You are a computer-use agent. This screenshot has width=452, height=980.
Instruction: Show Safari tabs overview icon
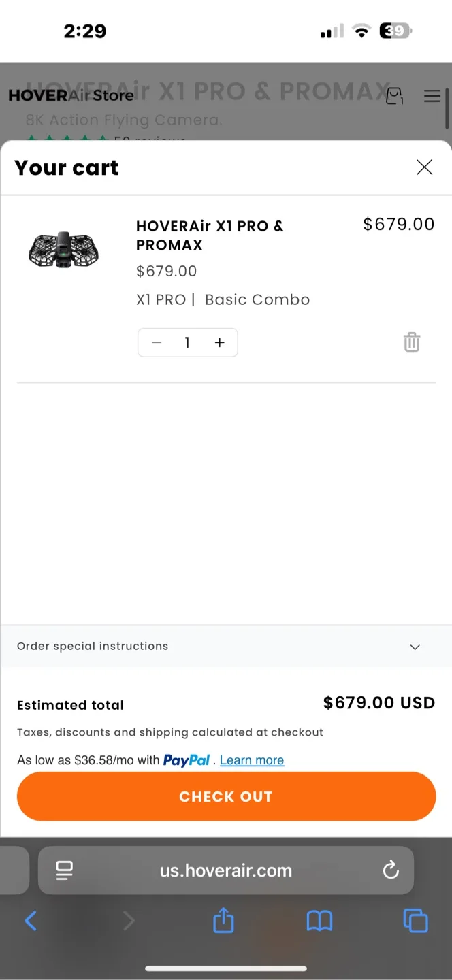tap(415, 921)
